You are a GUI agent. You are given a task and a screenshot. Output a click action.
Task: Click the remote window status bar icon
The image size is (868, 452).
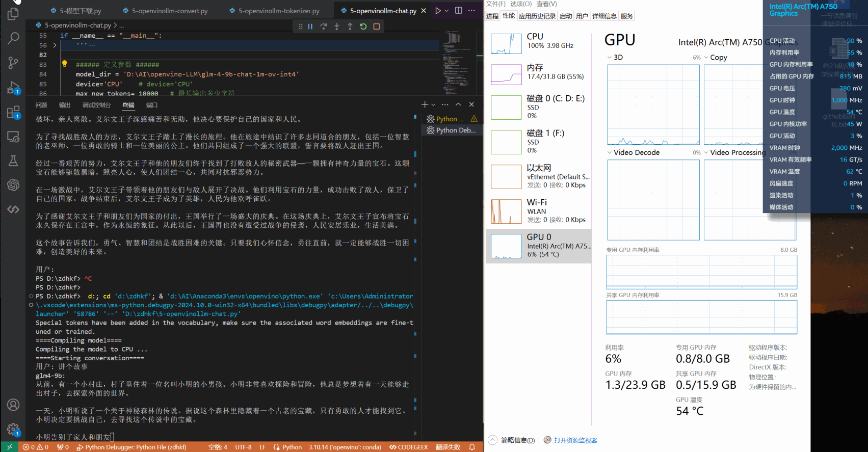(x=9, y=447)
